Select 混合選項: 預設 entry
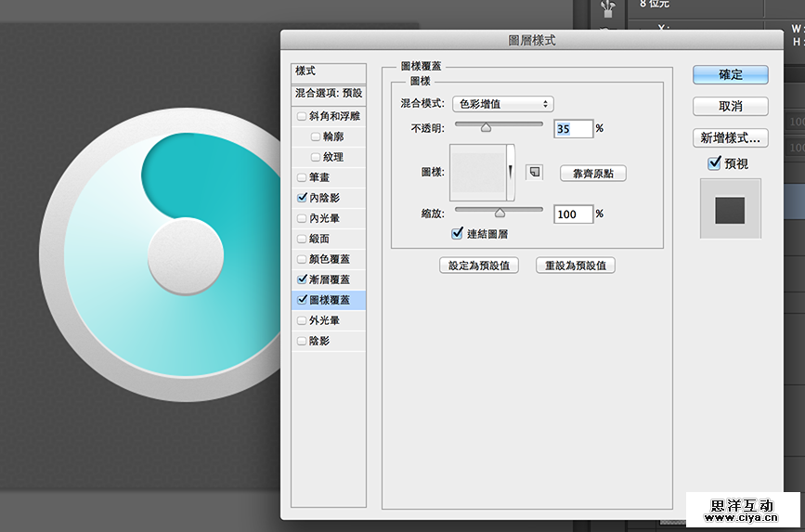The image size is (805, 532). pos(329,94)
